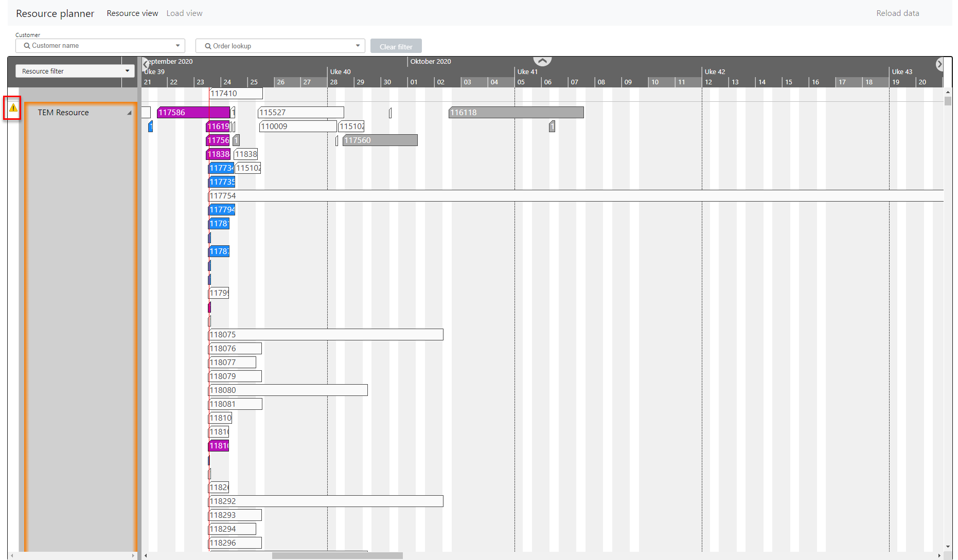Image resolution: width=958 pixels, height=560 pixels.
Task: Select the long order bar 118075
Action: click(x=326, y=335)
